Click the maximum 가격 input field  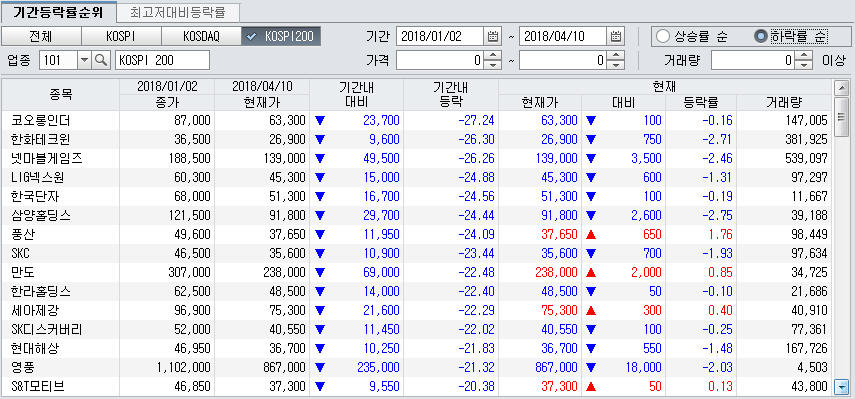tap(563, 60)
